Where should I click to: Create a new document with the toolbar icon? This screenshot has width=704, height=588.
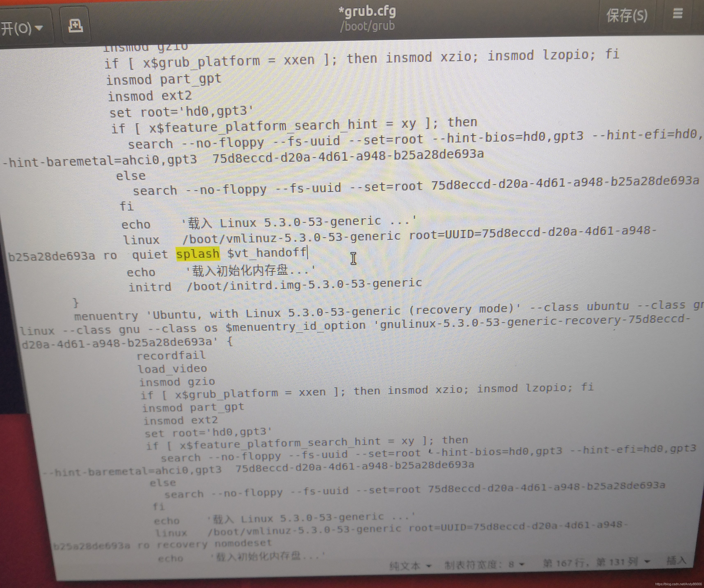pyautogui.click(x=75, y=25)
